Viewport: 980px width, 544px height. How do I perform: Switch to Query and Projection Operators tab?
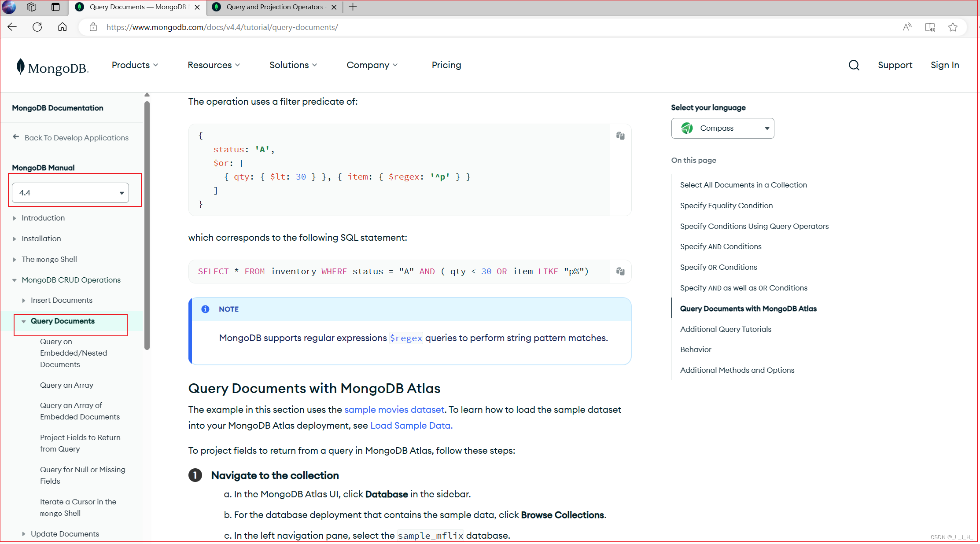coord(274,7)
